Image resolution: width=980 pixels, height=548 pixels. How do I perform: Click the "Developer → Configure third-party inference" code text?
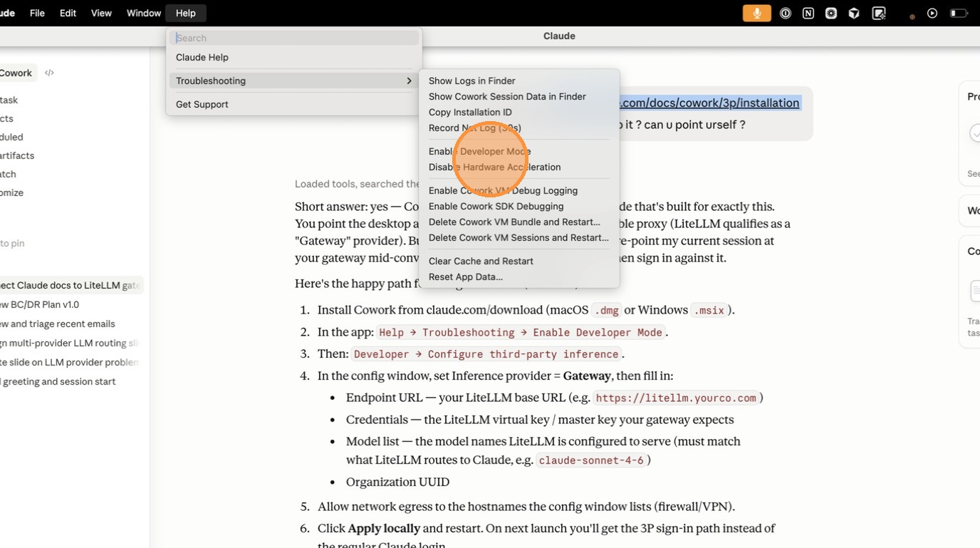(486, 354)
